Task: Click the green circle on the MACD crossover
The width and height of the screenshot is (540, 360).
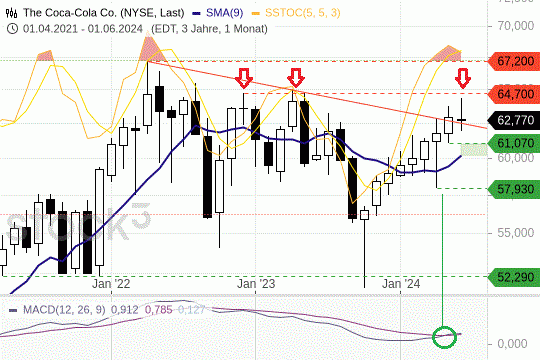Action: click(x=444, y=337)
